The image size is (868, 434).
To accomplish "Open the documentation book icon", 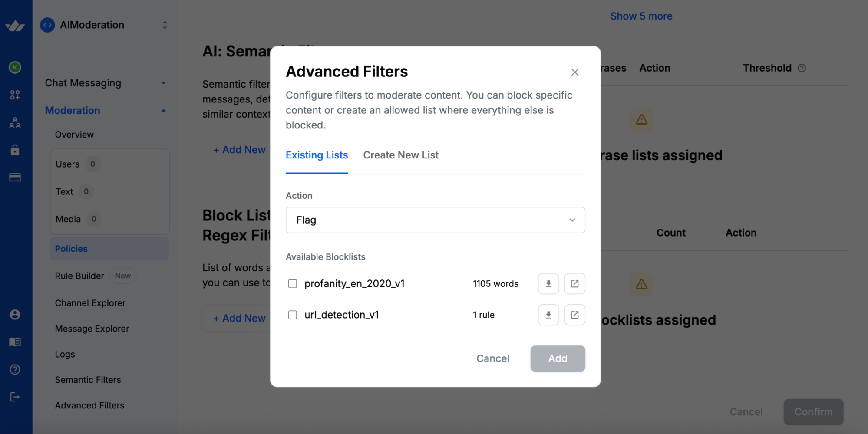I will point(15,342).
